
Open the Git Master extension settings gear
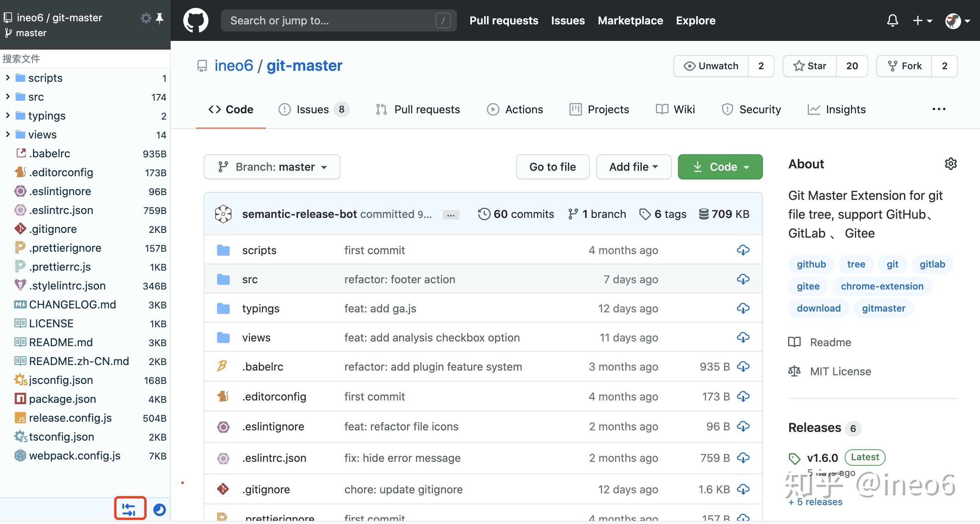point(145,18)
